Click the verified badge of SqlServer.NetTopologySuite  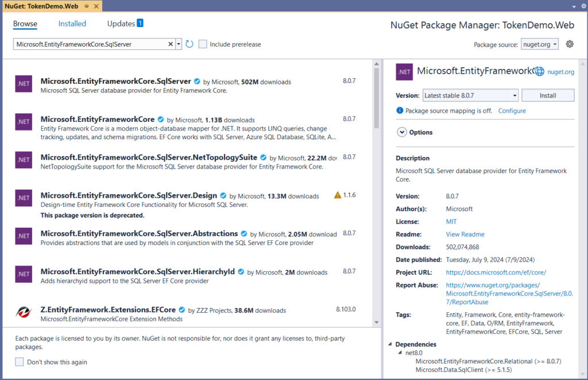tap(263, 158)
